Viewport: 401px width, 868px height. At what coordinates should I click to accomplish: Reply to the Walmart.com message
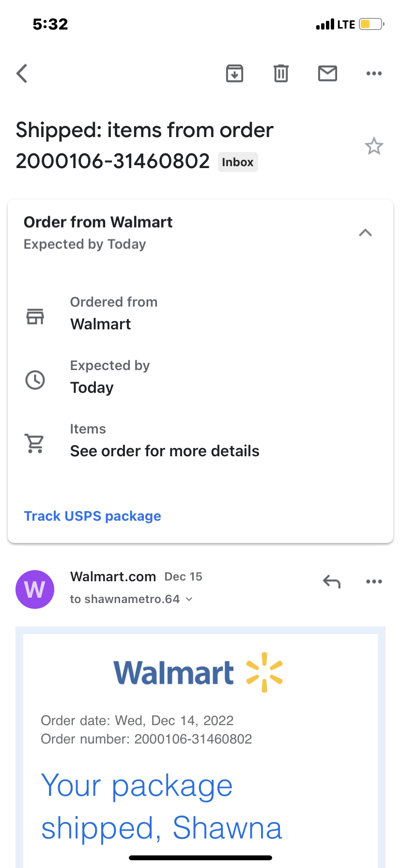pyautogui.click(x=332, y=581)
